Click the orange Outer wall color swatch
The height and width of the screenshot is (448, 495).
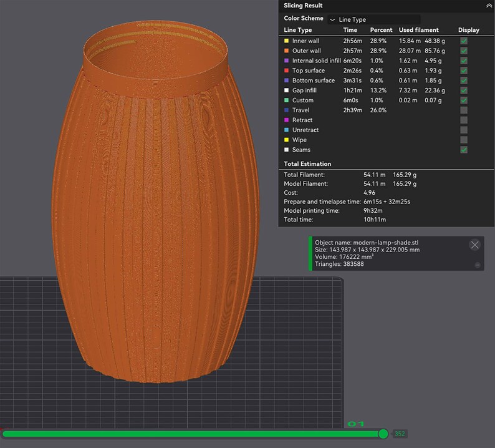(x=286, y=51)
